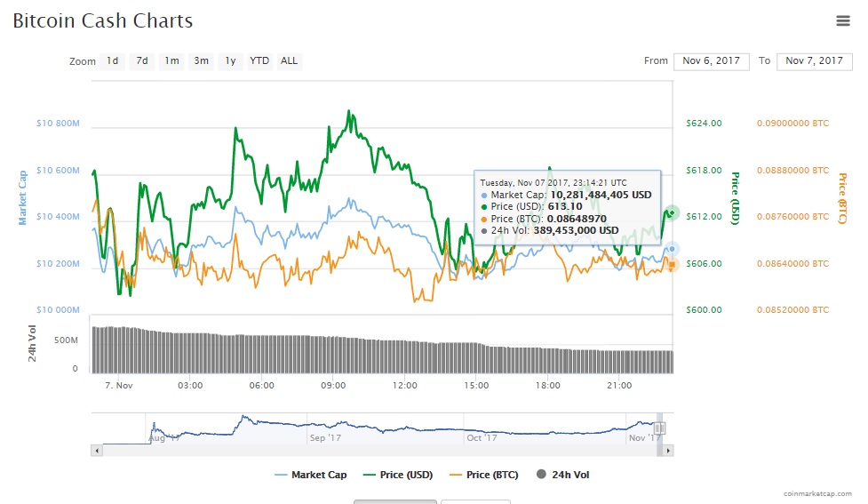The width and height of the screenshot is (868, 504).
Task: Click the $10 800M market cap axis label
Action: pos(58,123)
